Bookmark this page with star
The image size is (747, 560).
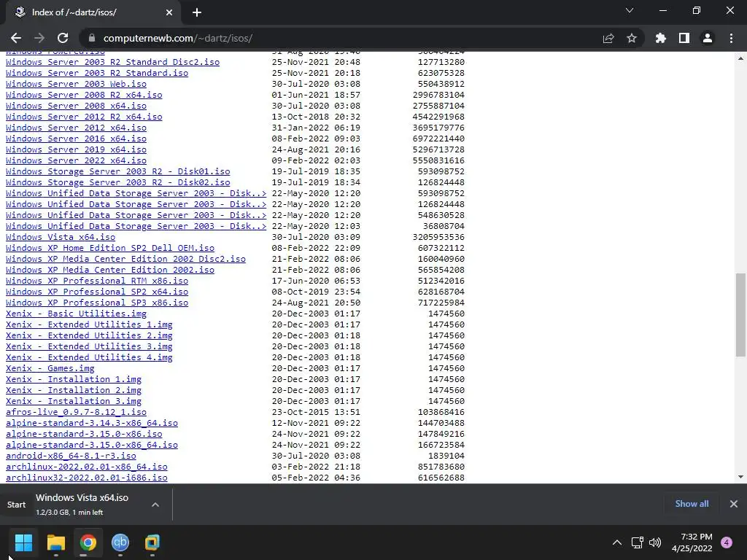click(x=632, y=38)
